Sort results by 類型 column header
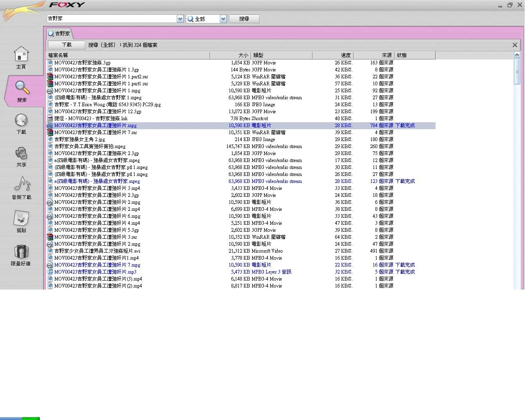The width and height of the screenshot is (525, 420). [281, 55]
